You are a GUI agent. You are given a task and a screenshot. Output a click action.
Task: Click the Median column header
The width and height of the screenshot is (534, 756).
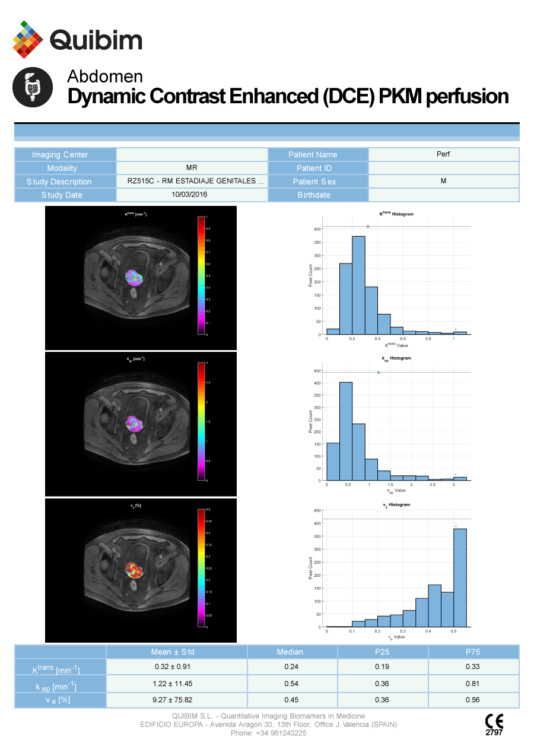click(x=293, y=652)
